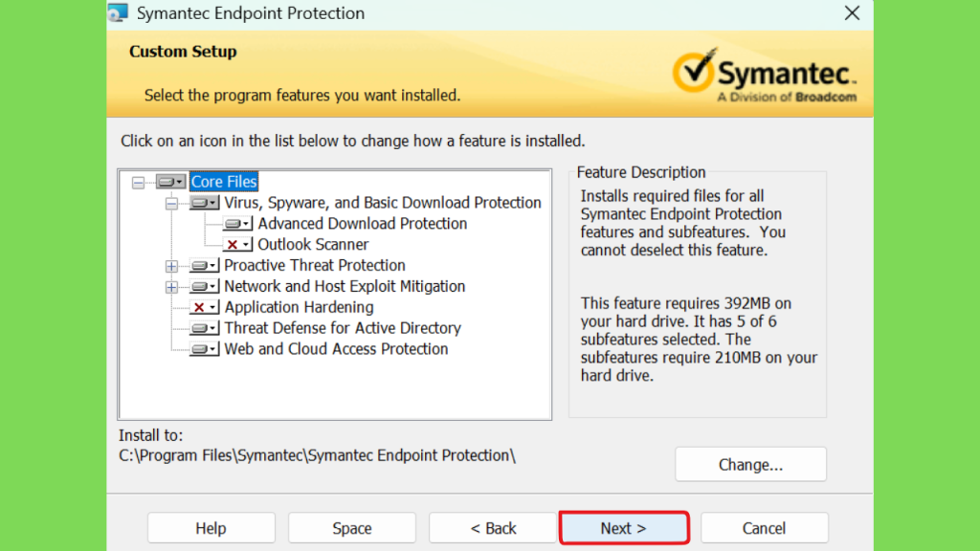
Task: Select Virus, Spyware, and Basic Download Protection label
Action: 383,203
